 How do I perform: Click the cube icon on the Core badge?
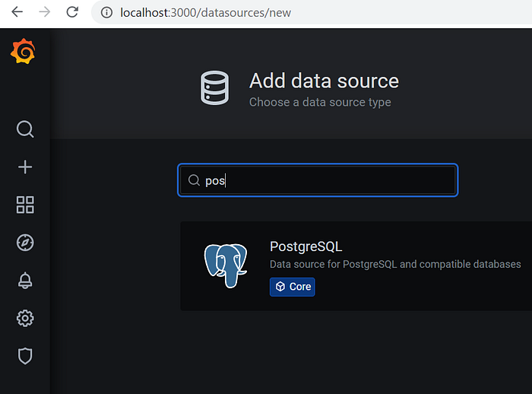tap(280, 287)
